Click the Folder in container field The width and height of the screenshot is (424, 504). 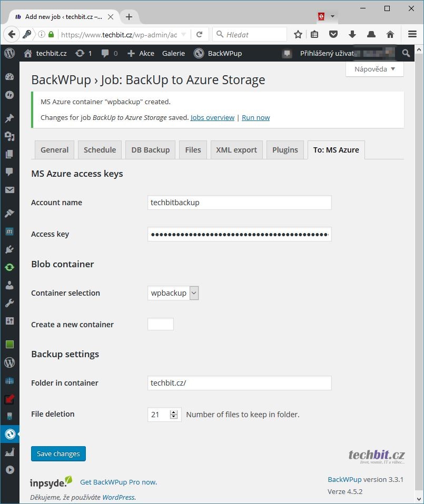point(239,383)
